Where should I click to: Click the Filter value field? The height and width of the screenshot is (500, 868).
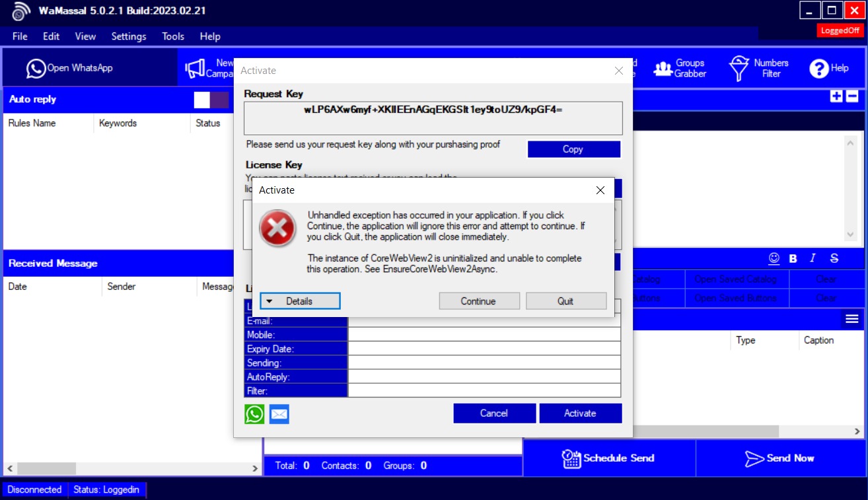coord(484,390)
